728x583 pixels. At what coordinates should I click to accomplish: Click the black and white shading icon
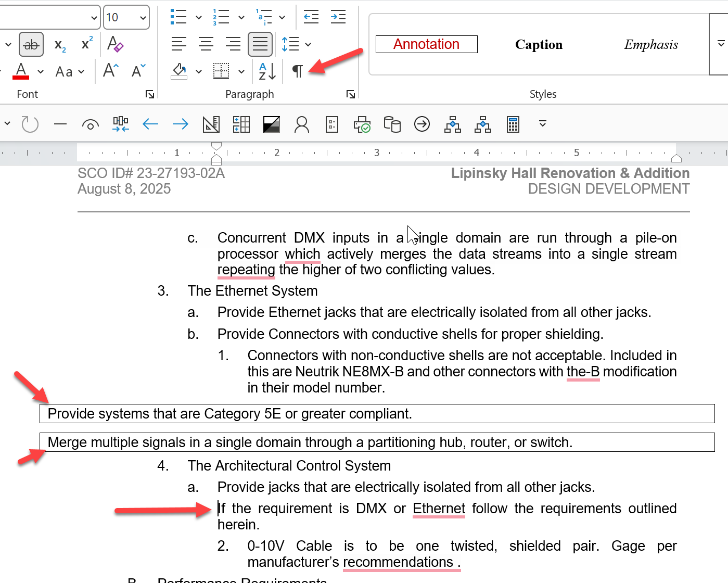pos(272,124)
